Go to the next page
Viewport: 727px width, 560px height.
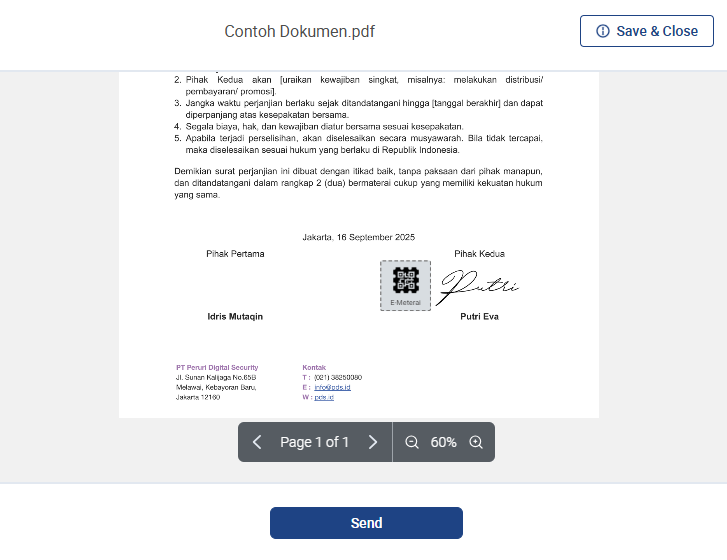click(x=373, y=442)
